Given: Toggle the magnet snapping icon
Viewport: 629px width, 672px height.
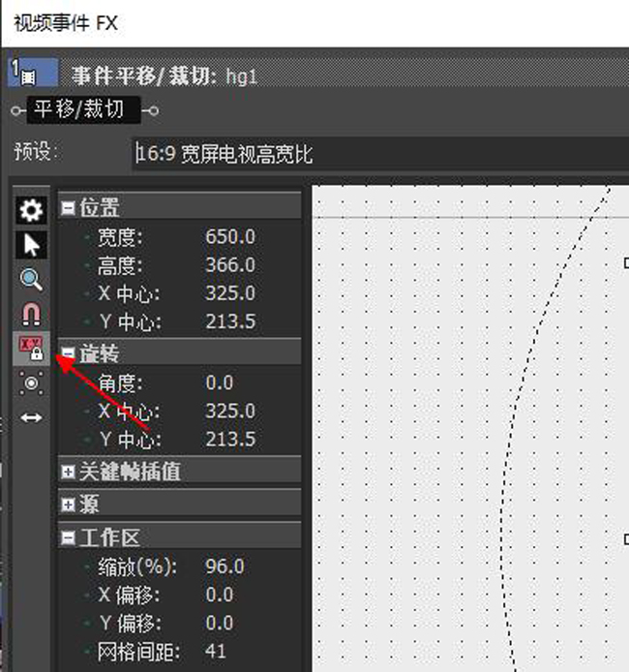Looking at the screenshot, I should 31,314.
